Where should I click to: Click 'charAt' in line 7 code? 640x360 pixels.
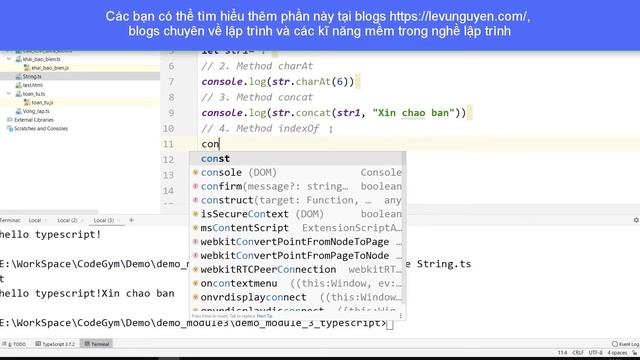tap(313, 82)
